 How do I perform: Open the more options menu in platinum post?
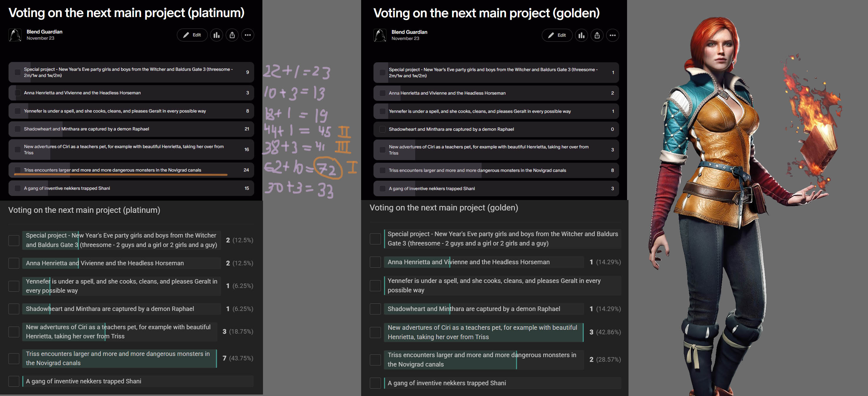248,35
